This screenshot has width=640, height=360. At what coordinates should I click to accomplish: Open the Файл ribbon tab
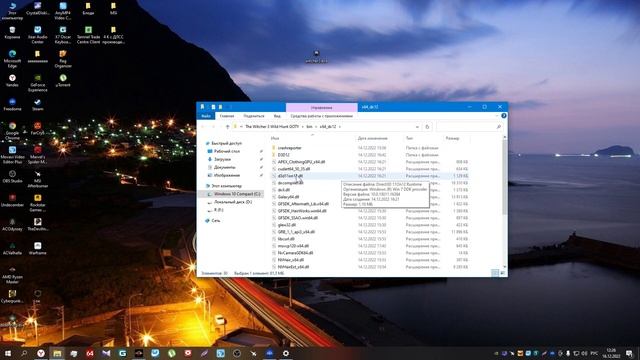(x=206, y=116)
